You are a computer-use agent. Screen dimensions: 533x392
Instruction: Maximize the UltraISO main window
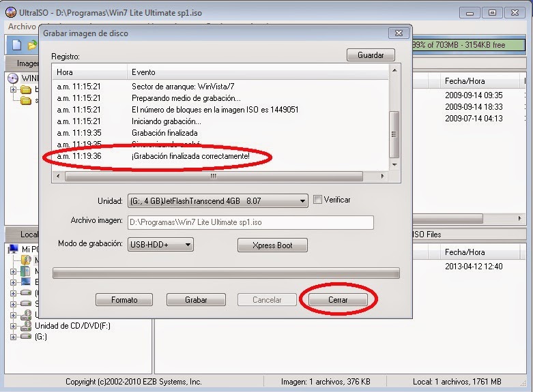[x=492, y=12]
